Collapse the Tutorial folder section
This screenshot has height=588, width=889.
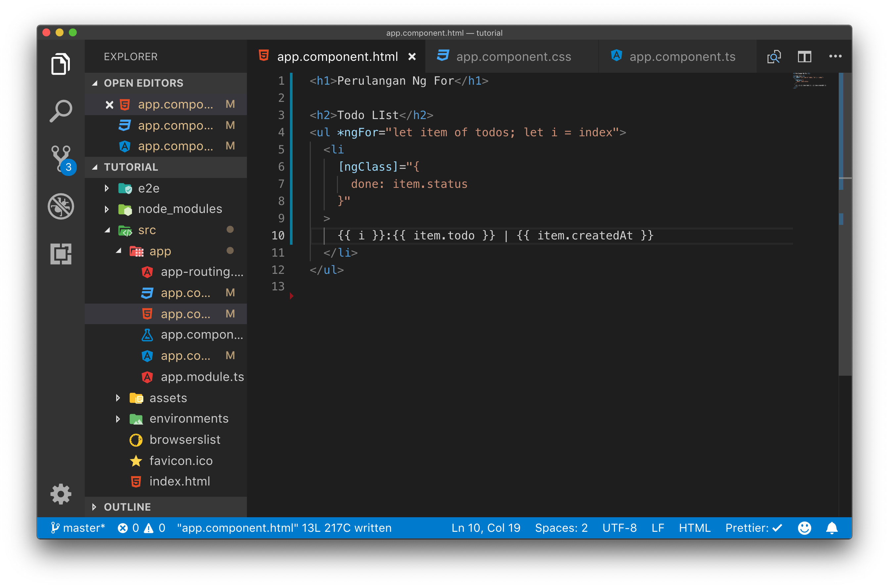(166, 167)
